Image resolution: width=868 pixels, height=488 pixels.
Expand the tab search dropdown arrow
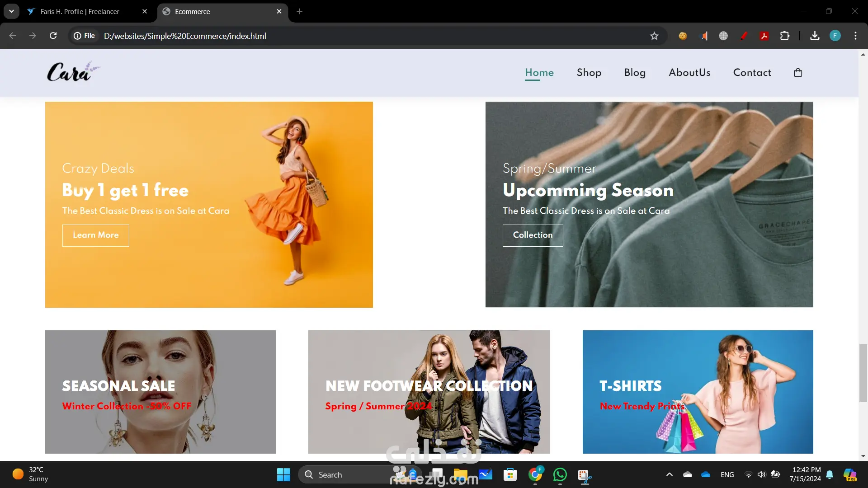[11, 11]
